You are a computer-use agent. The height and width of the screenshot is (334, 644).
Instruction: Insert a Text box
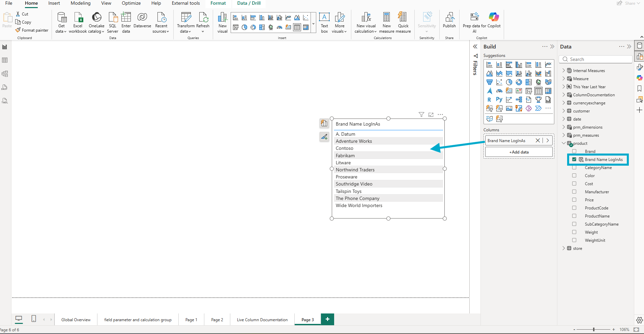point(324,22)
